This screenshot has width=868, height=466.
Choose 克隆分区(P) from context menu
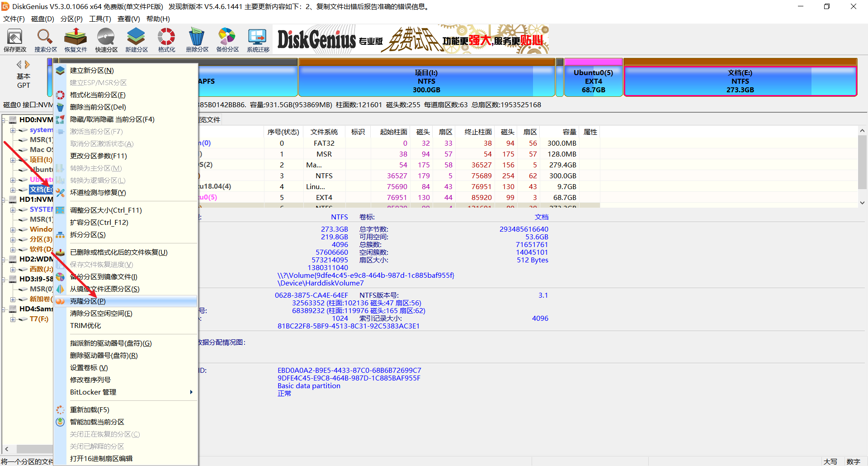(126, 301)
